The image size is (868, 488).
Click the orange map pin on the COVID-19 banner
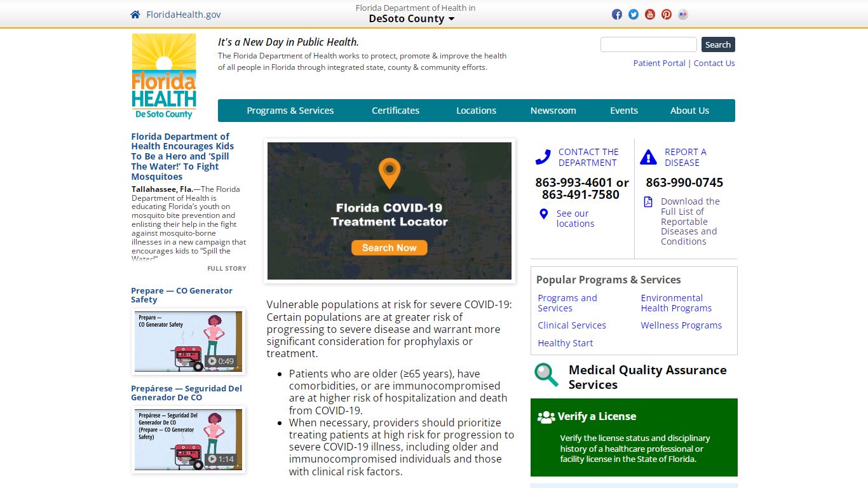point(389,173)
